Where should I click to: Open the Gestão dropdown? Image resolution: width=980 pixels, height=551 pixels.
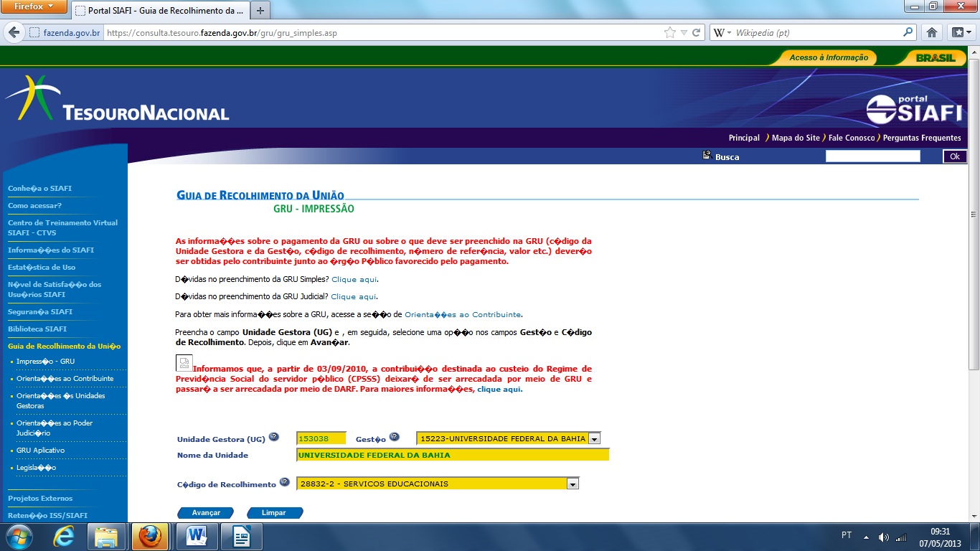coord(509,438)
